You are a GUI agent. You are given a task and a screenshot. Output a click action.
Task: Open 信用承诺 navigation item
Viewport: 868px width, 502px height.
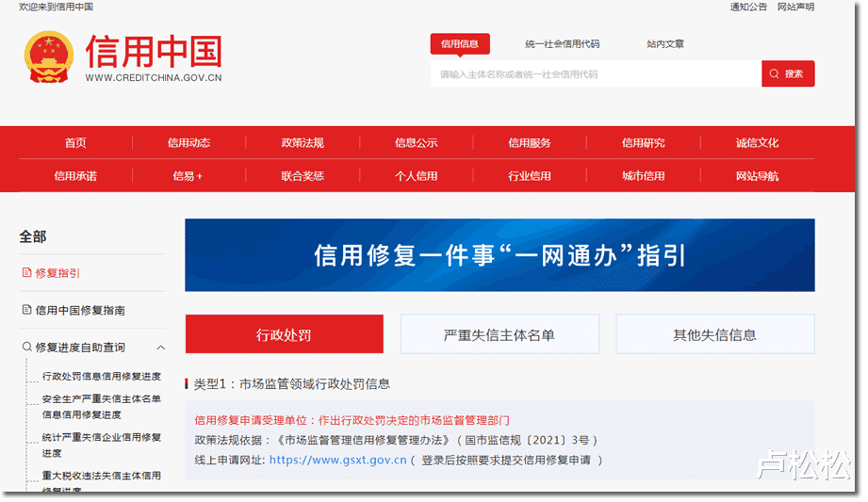pos(75,176)
